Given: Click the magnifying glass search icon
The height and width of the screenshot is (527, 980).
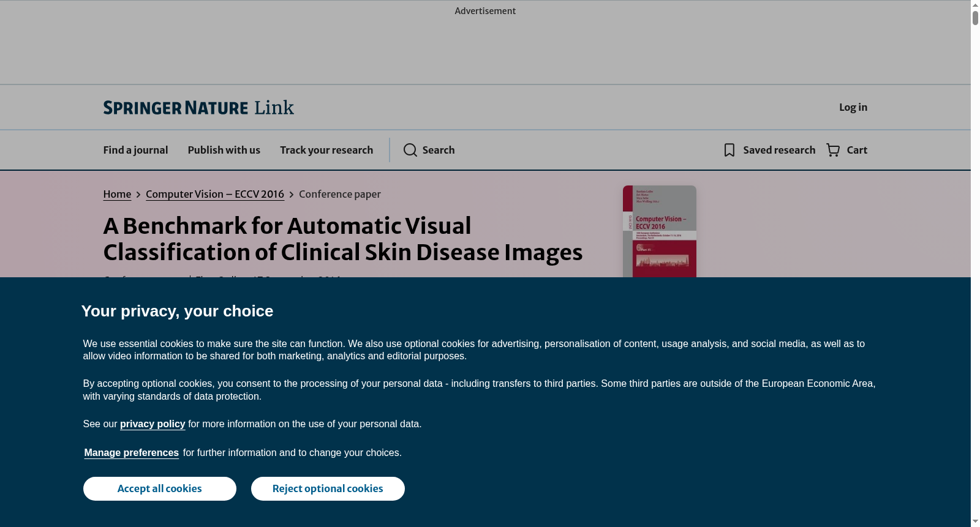Looking at the screenshot, I should [410, 150].
